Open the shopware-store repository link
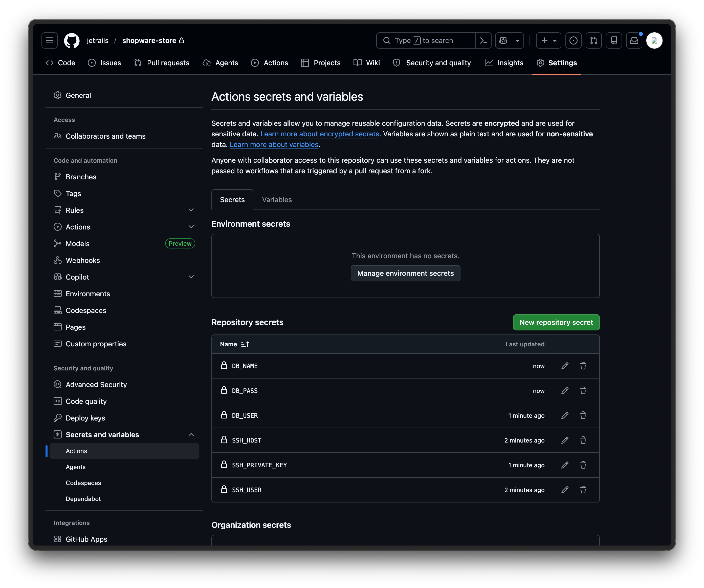The height and width of the screenshot is (588, 704). click(149, 40)
